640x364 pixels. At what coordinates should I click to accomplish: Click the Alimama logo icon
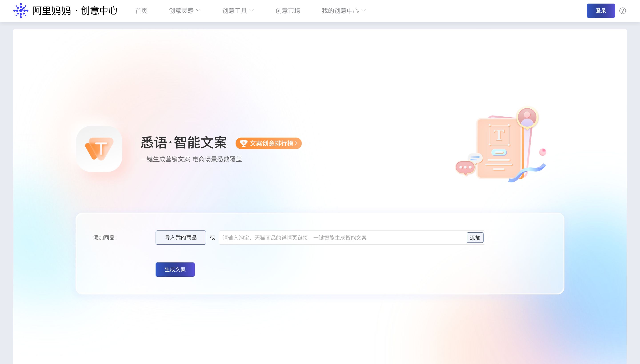[x=21, y=10]
